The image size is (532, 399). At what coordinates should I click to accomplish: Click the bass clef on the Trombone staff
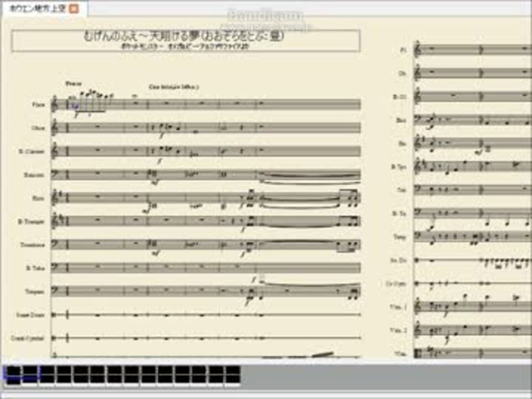point(55,244)
